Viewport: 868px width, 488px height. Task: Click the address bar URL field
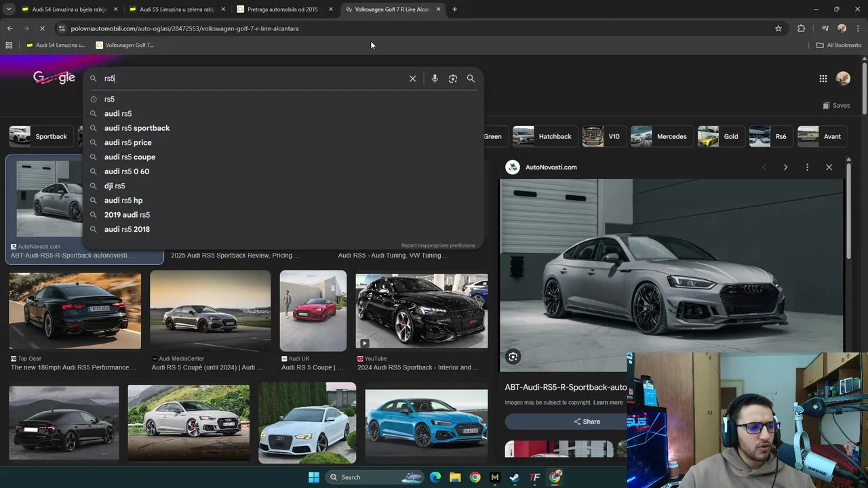(414, 28)
